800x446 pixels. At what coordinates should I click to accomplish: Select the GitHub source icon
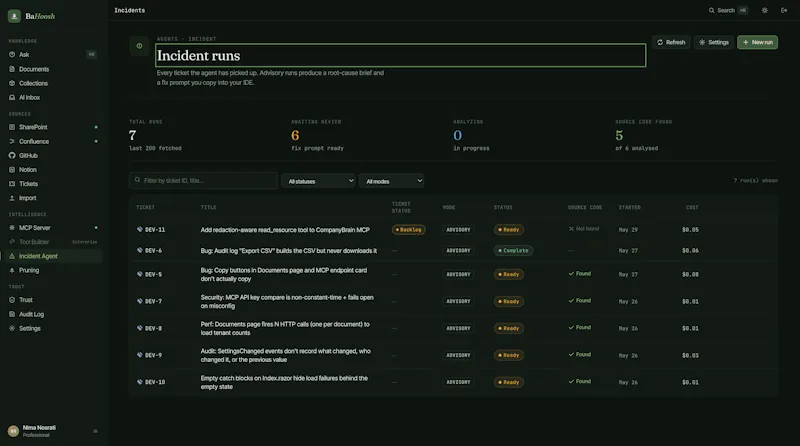pyautogui.click(x=12, y=156)
